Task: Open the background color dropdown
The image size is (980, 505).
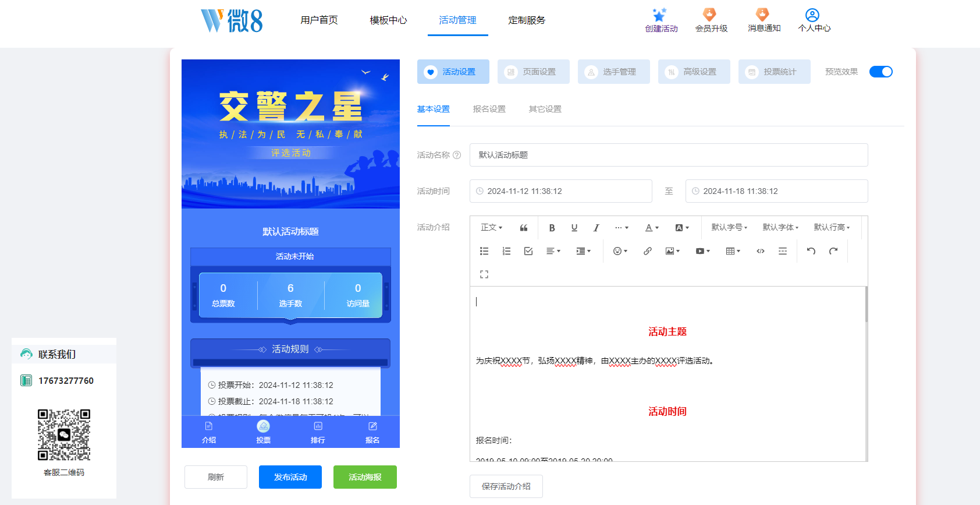Action: click(x=682, y=228)
